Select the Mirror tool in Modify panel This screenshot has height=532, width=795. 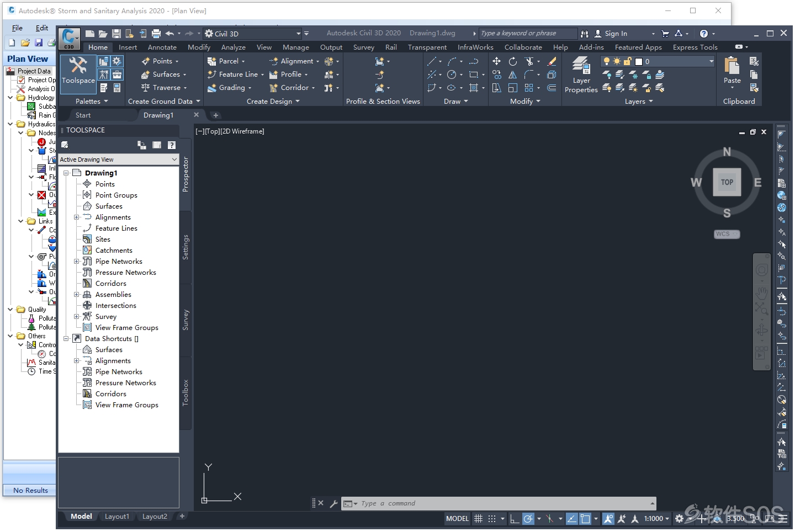513,75
